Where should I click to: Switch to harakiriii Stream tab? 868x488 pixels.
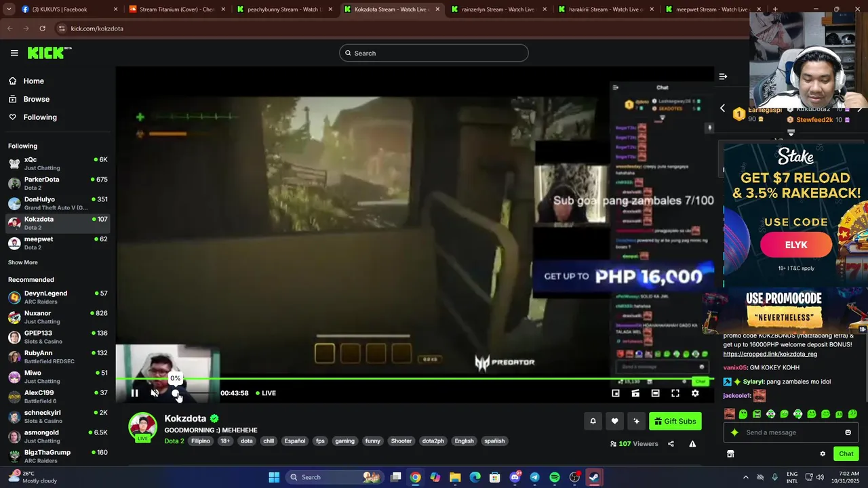click(x=606, y=9)
